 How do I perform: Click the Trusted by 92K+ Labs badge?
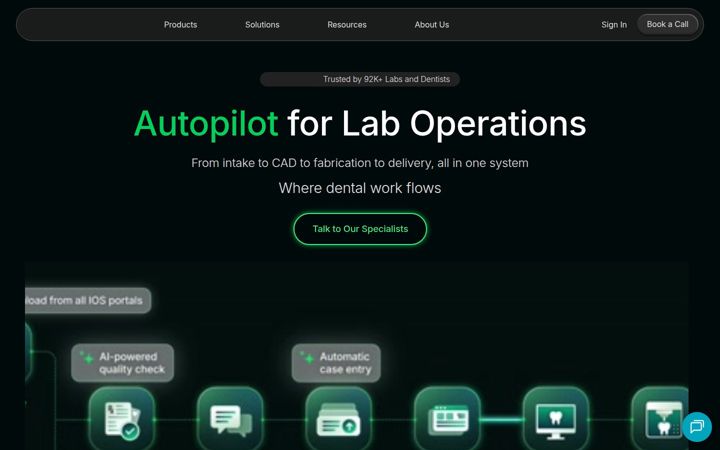[360, 79]
